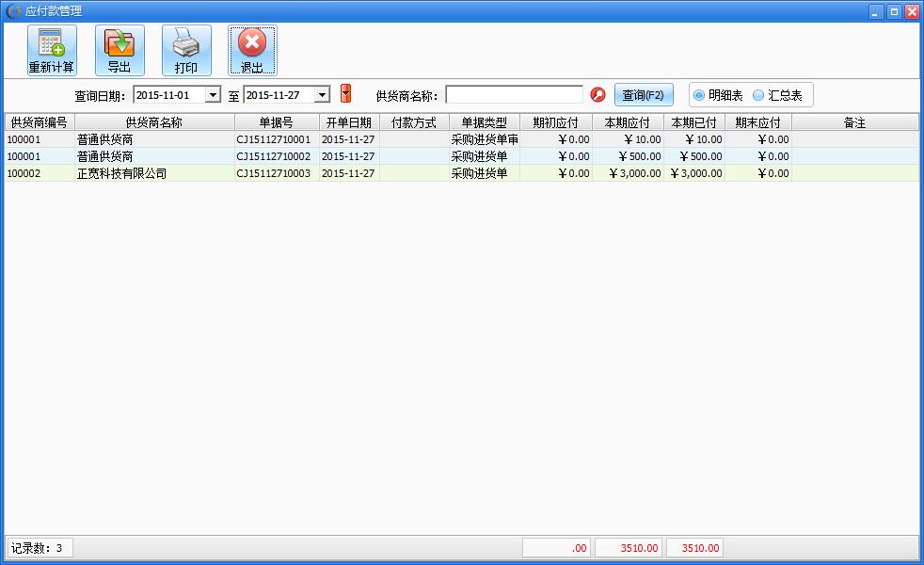
Task: Close the 应付款管理 window
Action: (912, 11)
